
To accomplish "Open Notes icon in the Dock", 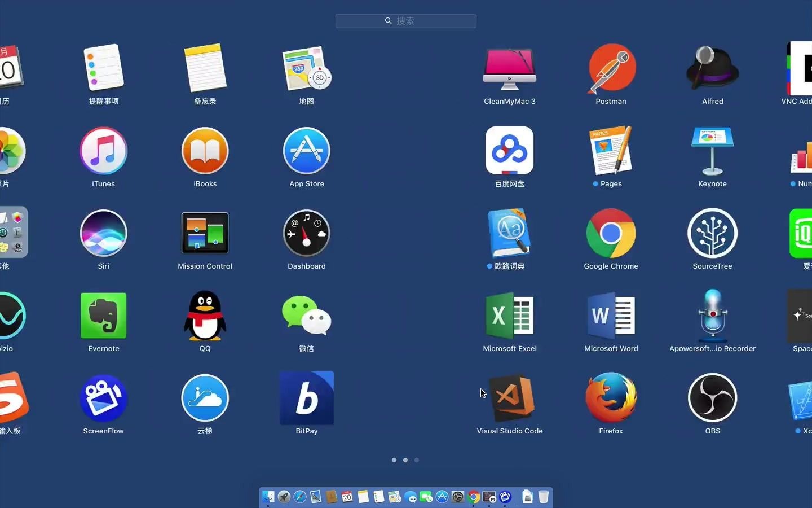I will pyautogui.click(x=363, y=496).
